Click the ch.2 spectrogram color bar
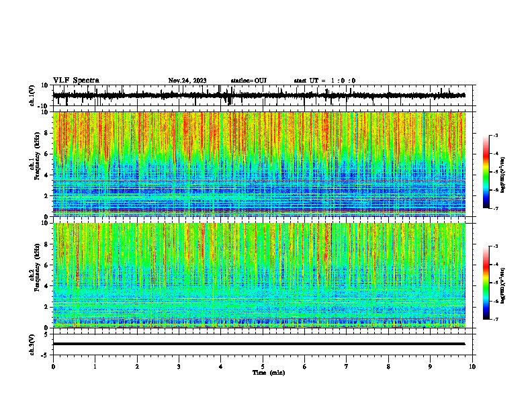Image resolution: width=532 pixels, height=411 pixels. click(x=486, y=283)
